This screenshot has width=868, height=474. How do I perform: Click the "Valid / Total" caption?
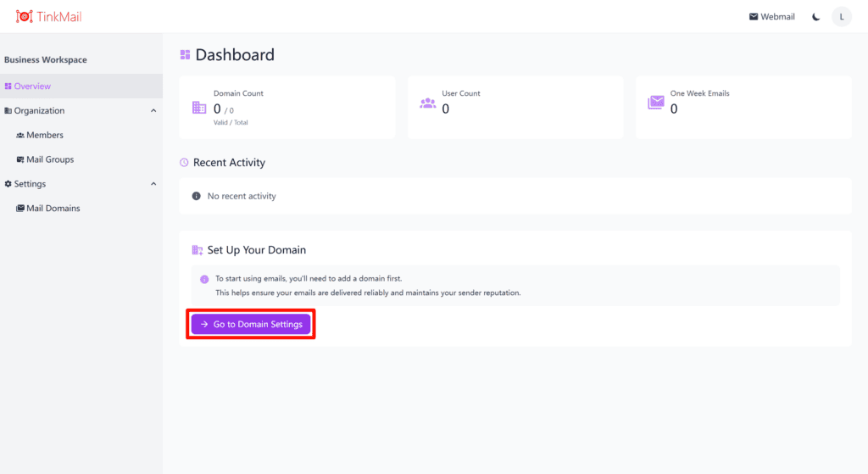tap(231, 122)
